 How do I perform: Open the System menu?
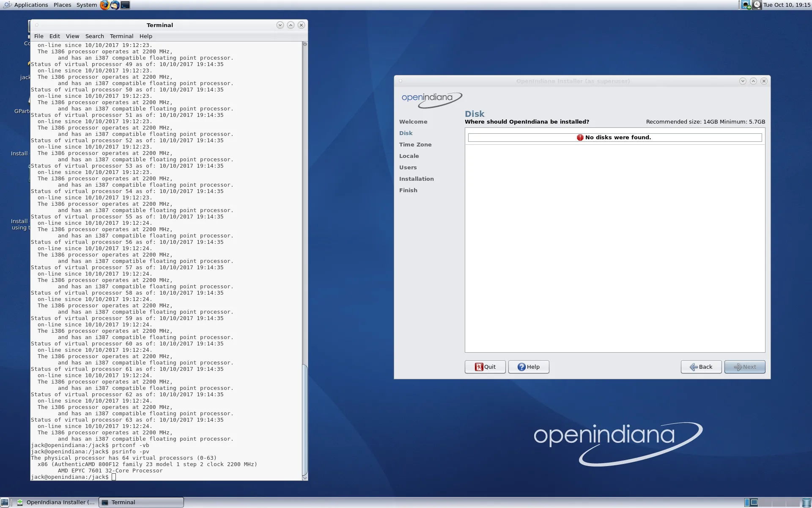[x=86, y=5]
